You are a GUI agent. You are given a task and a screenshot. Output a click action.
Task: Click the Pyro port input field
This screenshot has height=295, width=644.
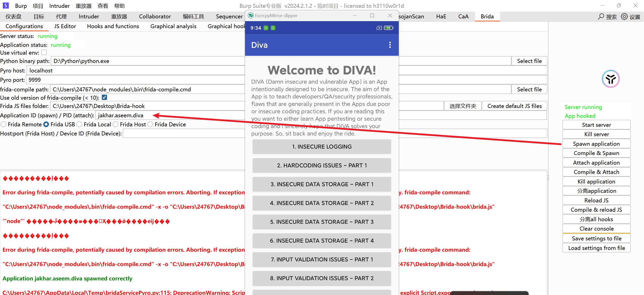pos(136,80)
